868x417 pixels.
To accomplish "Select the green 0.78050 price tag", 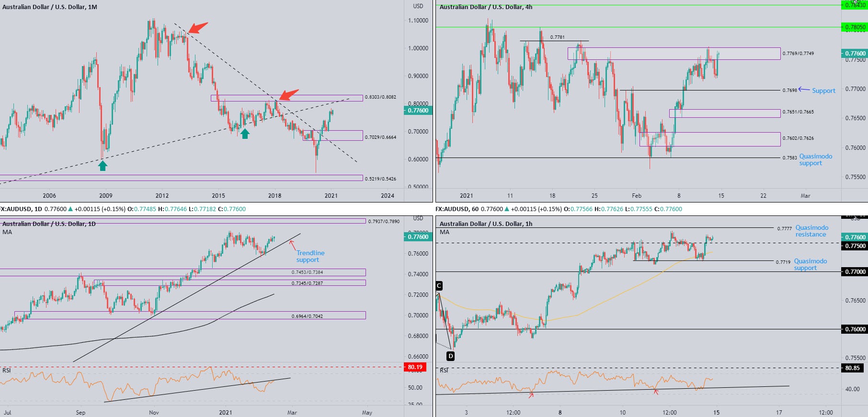I will (855, 27).
